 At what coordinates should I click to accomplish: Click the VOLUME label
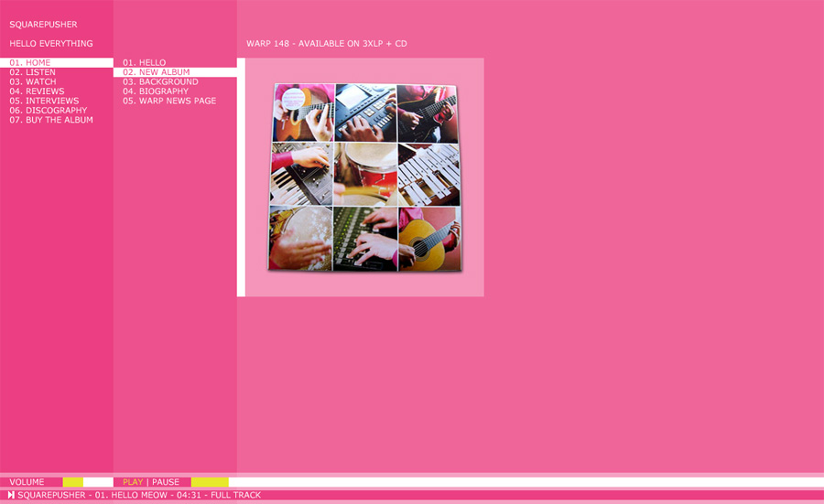27,482
